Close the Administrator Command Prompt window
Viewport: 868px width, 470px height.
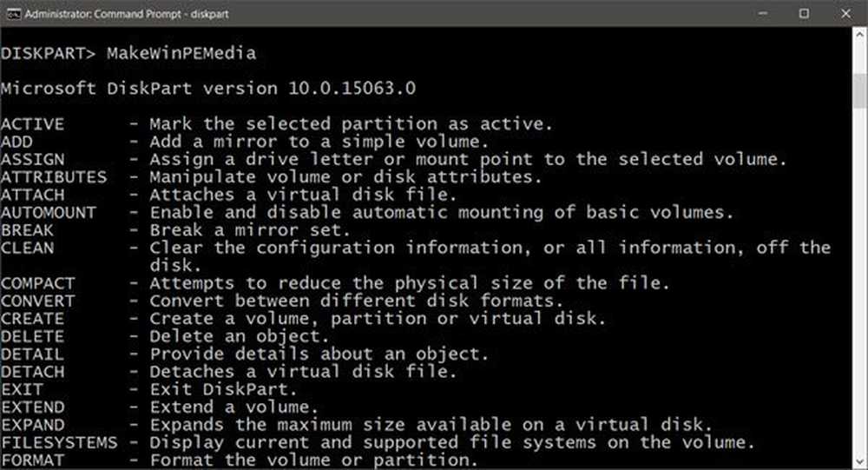tap(845, 13)
